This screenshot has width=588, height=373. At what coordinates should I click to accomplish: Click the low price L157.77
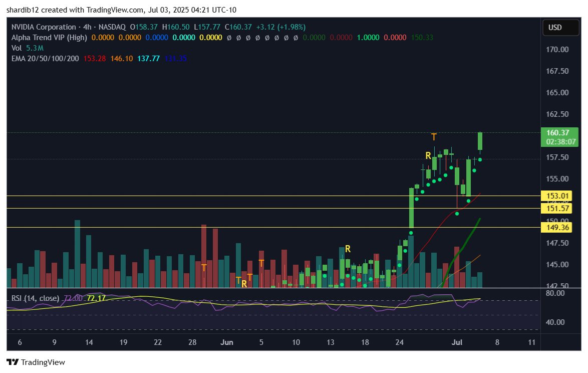coord(207,27)
